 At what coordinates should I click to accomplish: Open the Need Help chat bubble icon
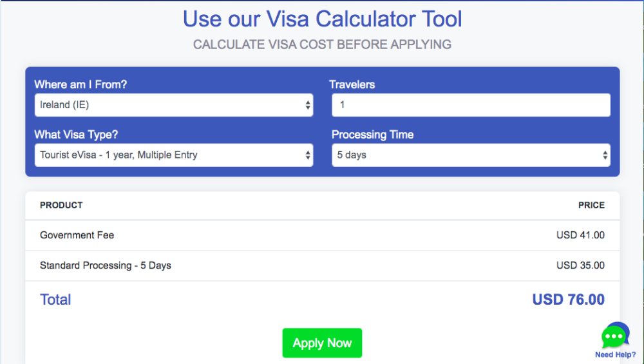615,335
